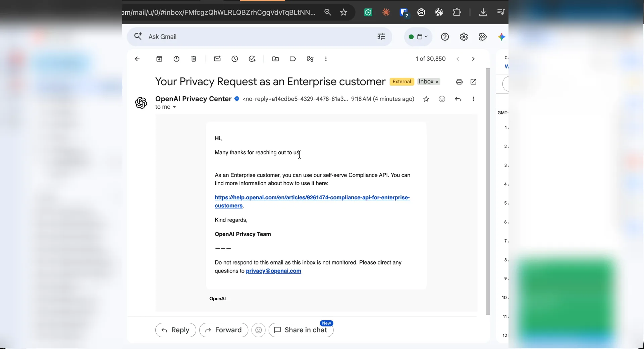Go to the older email arrow
The width and height of the screenshot is (644, 349).
pos(473,59)
